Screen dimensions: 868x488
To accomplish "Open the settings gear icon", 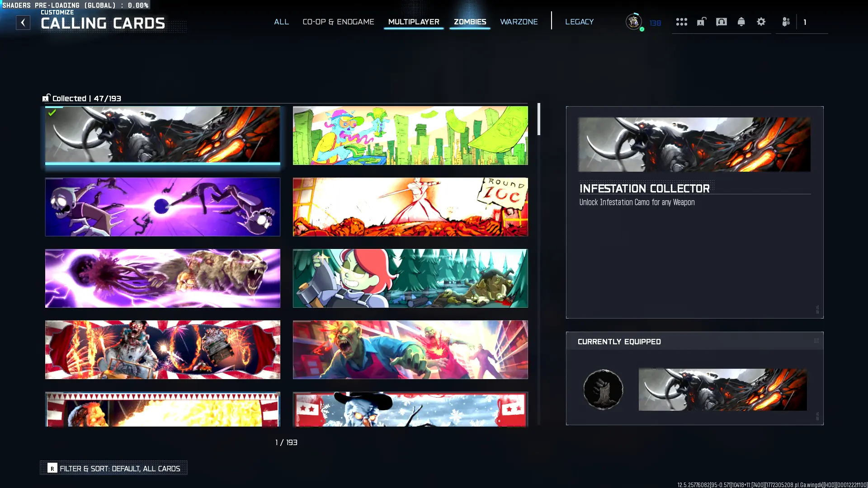I will point(761,22).
